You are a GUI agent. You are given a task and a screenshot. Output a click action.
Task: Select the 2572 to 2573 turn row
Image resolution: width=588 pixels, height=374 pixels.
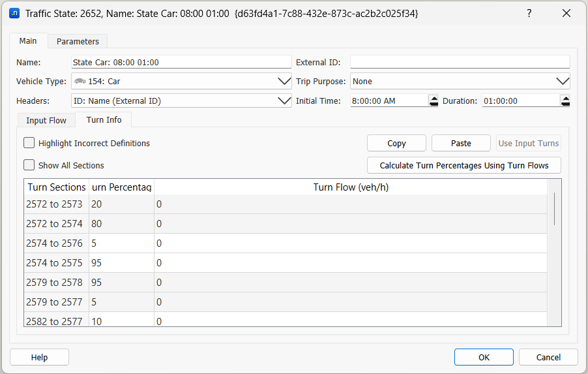pyautogui.click(x=55, y=204)
